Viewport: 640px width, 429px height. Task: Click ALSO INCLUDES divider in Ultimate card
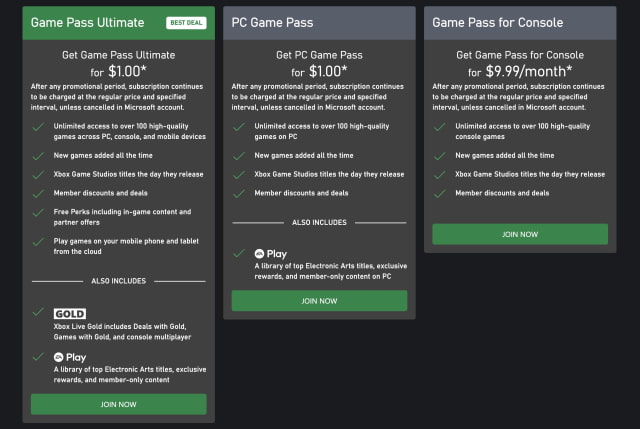[119, 281]
